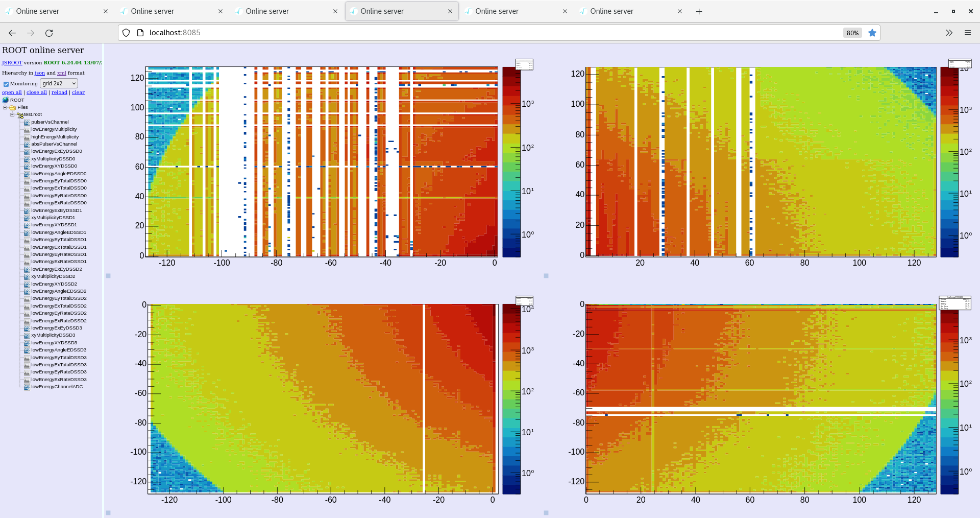980x518 pixels.
Task: Open a new browser tab
Action: click(699, 11)
